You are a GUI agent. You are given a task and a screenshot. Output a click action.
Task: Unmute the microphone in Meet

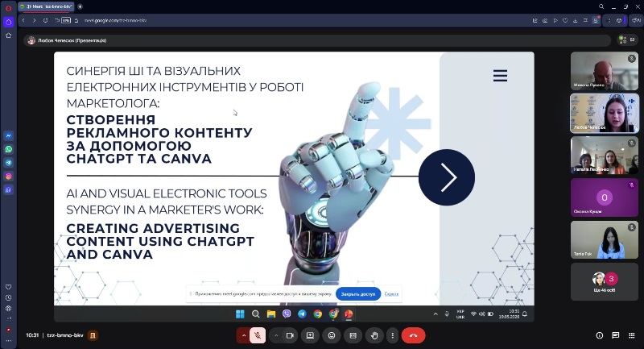[258, 335]
